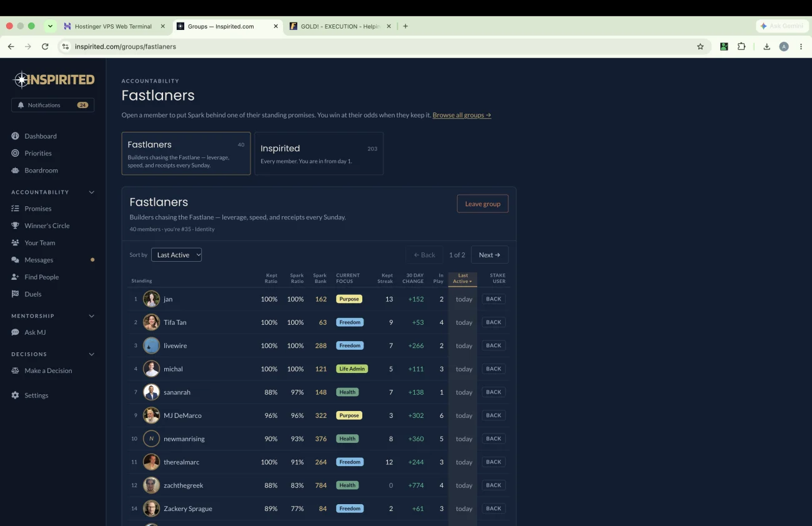Go to Next page of members
This screenshot has height=526, width=812.
click(x=490, y=255)
